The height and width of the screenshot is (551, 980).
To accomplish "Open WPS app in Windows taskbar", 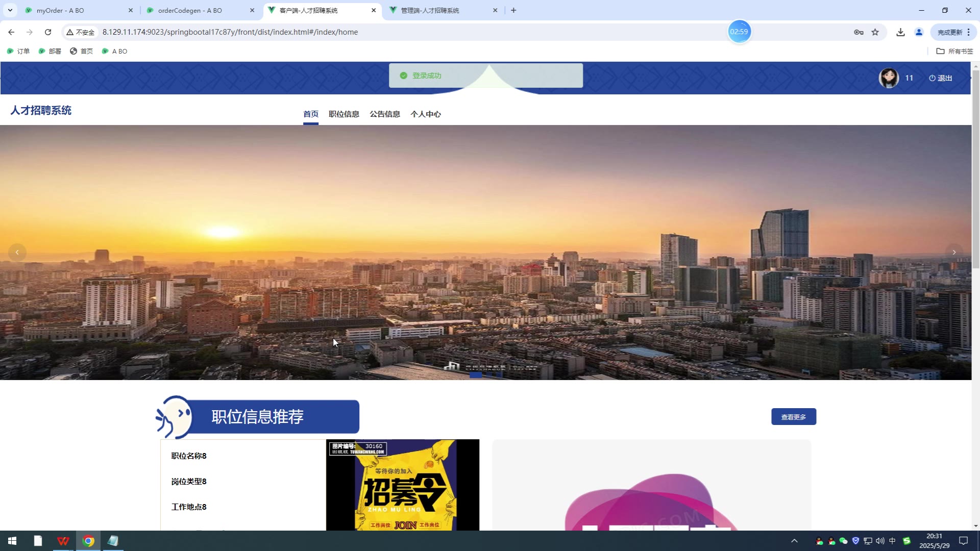I will click(x=63, y=541).
